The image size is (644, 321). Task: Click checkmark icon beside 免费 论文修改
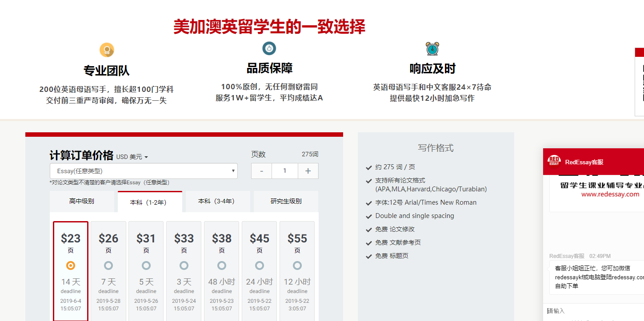click(368, 230)
